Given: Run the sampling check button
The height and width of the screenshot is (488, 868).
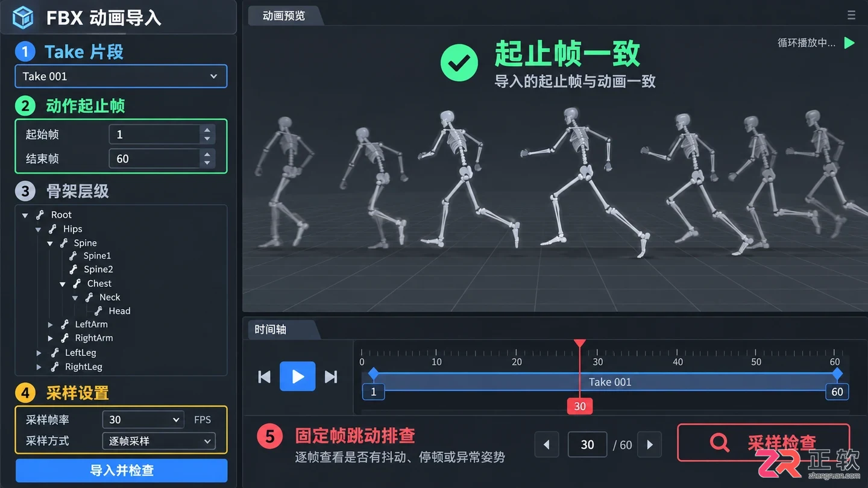Looking at the screenshot, I should (764, 443).
